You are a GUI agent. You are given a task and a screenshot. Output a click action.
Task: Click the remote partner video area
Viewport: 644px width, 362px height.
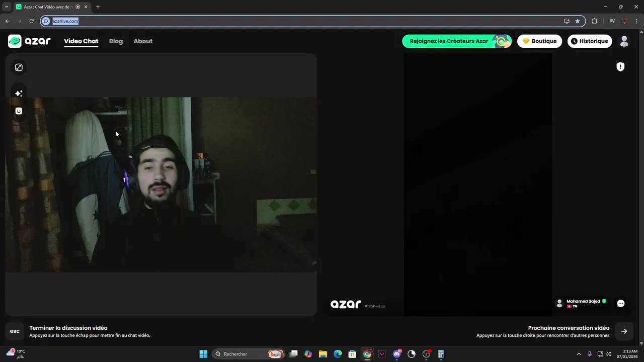[x=477, y=185]
